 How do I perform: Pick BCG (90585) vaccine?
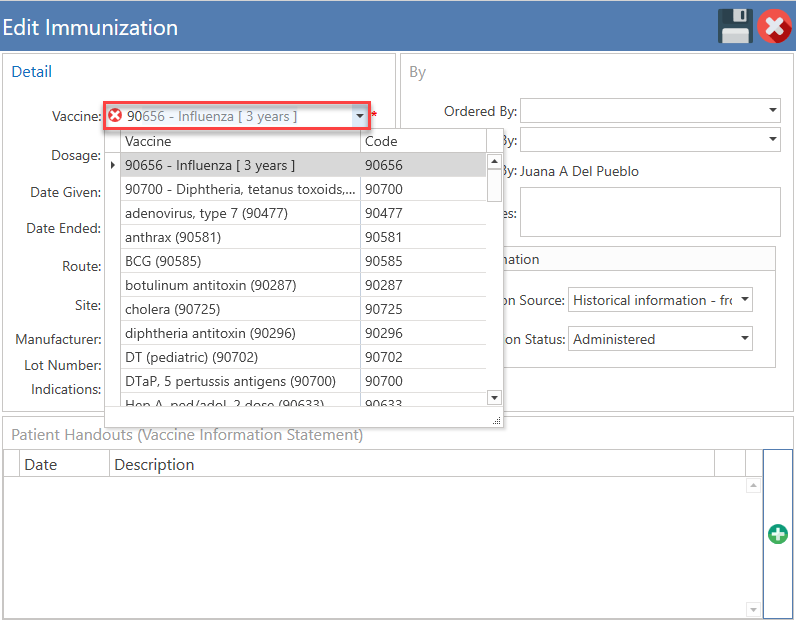(x=303, y=261)
